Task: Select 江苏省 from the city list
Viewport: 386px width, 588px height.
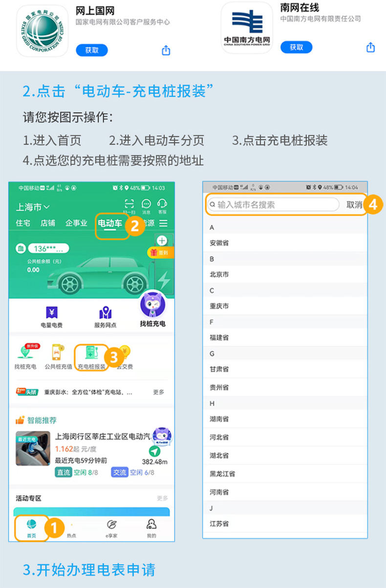Action: pyautogui.click(x=285, y=523)
